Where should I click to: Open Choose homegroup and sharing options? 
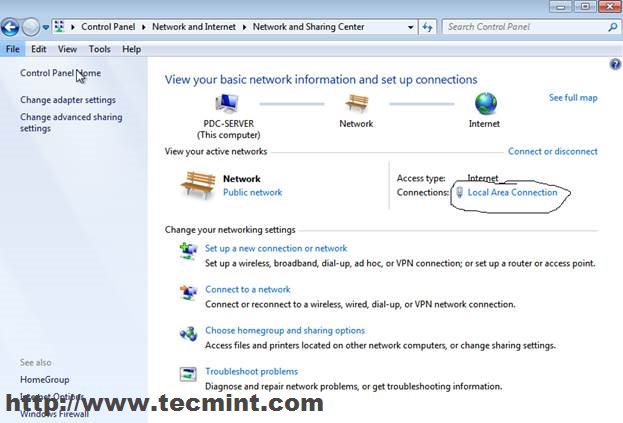pyautogui.click(x=285, y=330)
